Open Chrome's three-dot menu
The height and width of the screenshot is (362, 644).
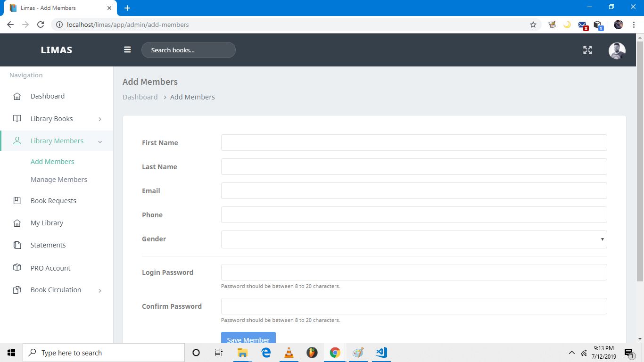coord(633,25)
